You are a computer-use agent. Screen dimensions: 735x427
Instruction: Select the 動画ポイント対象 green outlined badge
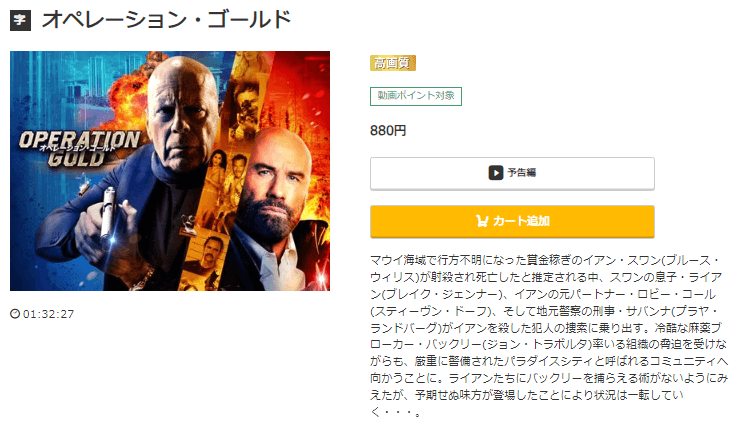click(416, 96)
